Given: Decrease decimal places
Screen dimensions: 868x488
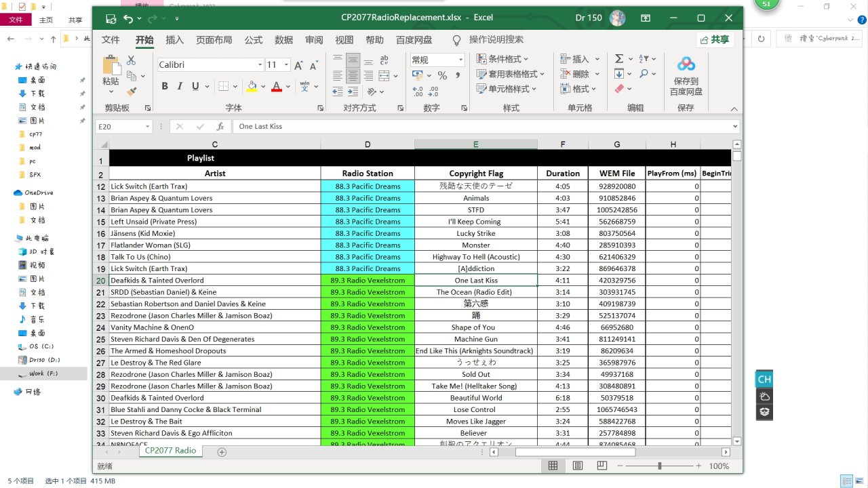Looking at the screenshot, I should click(435, 91).
